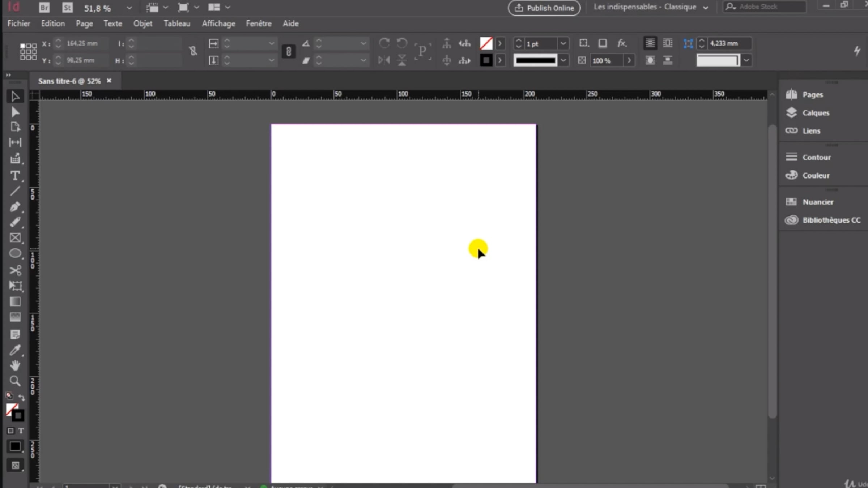Open the Objet menu

(x=143, y=23)
